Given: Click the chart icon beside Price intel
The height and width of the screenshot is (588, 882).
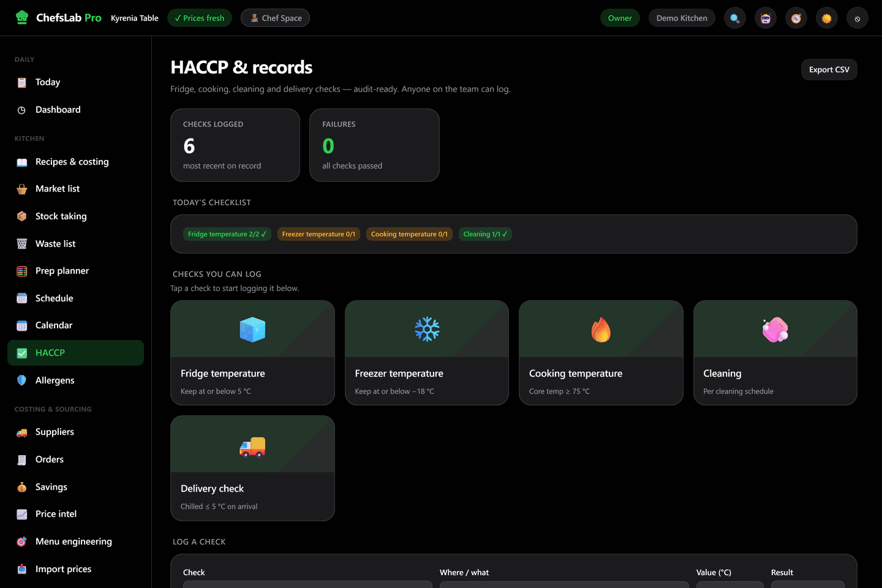Looking at the screenshot, I should 22,514.
